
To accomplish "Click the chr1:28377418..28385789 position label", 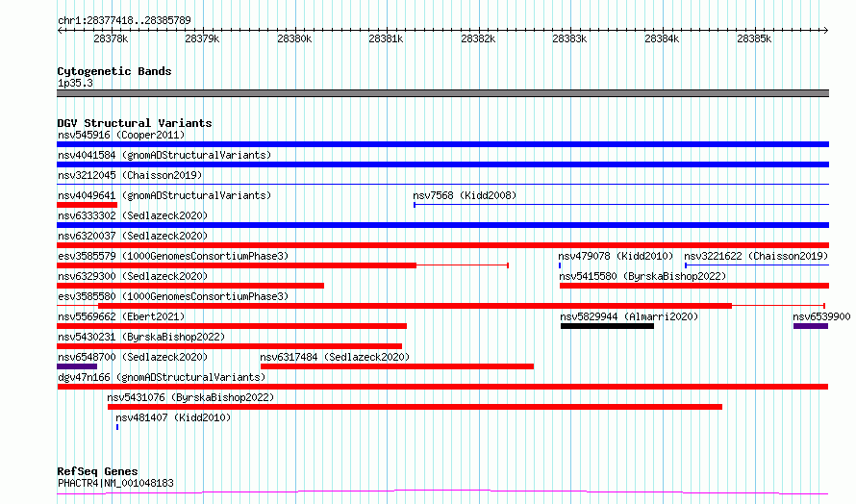I will click(124, 20).
